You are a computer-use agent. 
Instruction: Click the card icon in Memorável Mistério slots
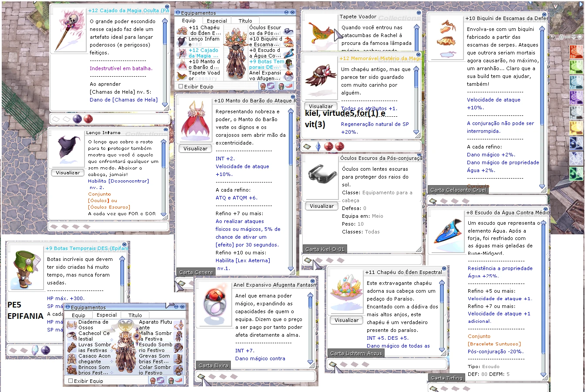[307, 146]
